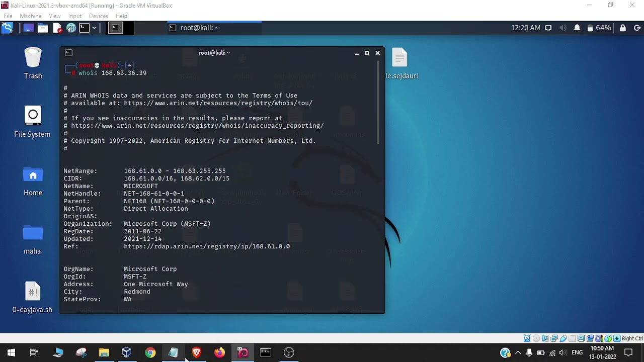The width and height of the screenshot is (644, 362).
Task: Switch to root@kali: ~ taskbar window button
Action: point(214,28)
